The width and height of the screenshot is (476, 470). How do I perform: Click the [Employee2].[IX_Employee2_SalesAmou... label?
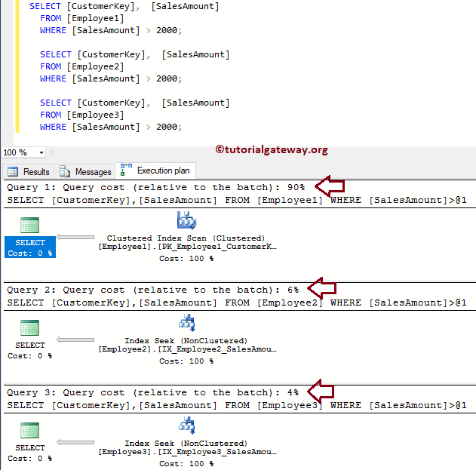click(187, 349)
